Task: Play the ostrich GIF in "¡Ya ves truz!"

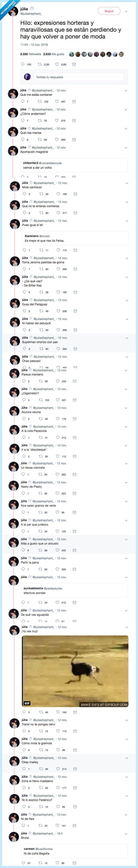Action: tap(75, 671)
